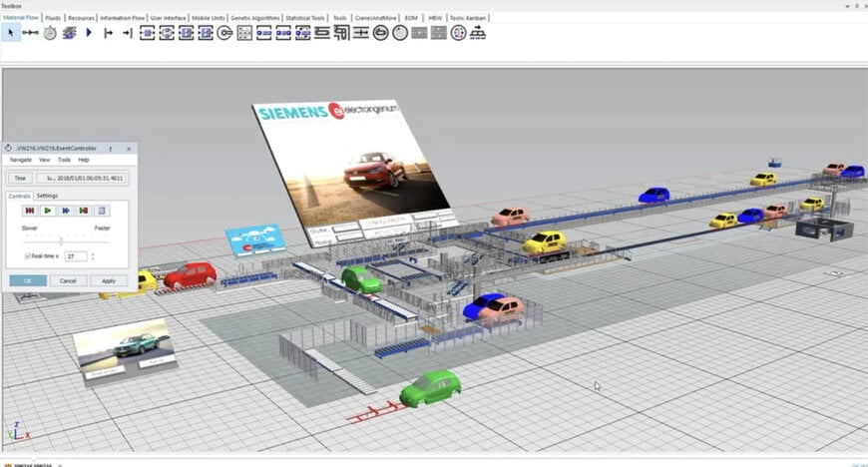Open the Statistical Tools tab
Screen dimensions: 868x467
[305, 18]
